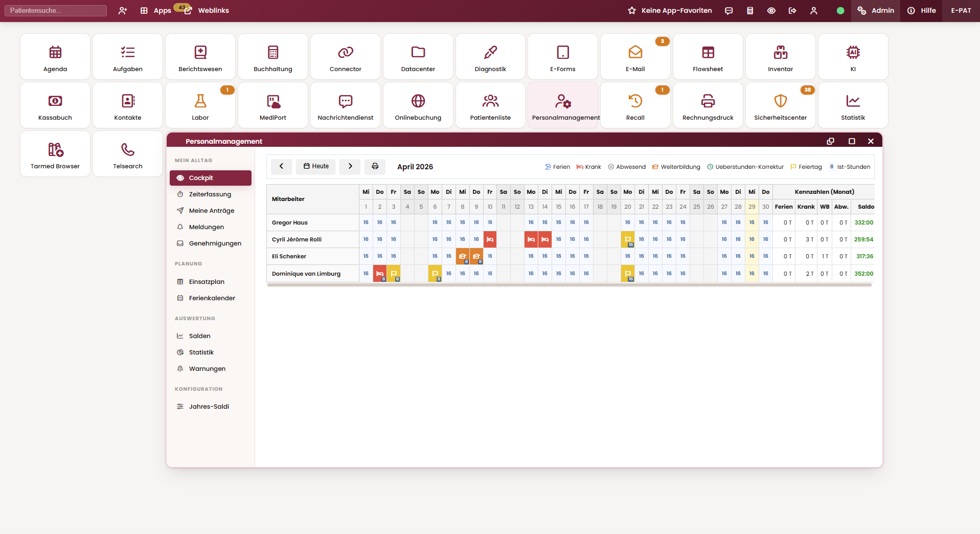Open the E-Forms app tile
The width and height of the screenshot is (980, 534).
(563, 57)
